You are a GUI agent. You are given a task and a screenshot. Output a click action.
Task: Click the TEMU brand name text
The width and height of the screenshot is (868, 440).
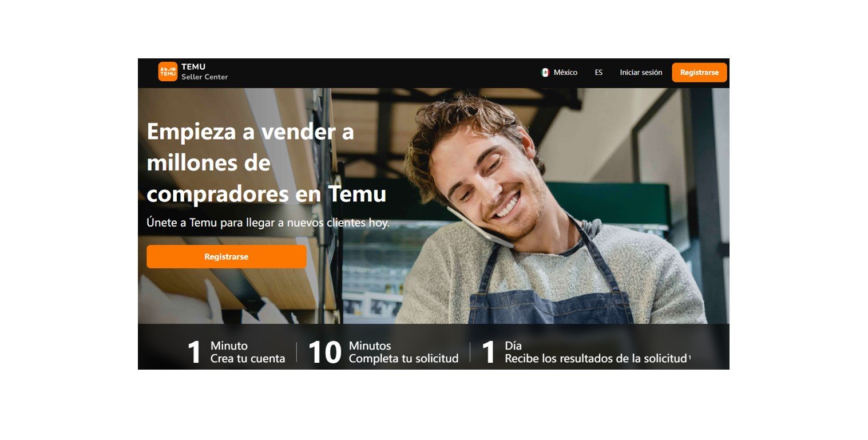pyautogui.click(x=193, y=67)
